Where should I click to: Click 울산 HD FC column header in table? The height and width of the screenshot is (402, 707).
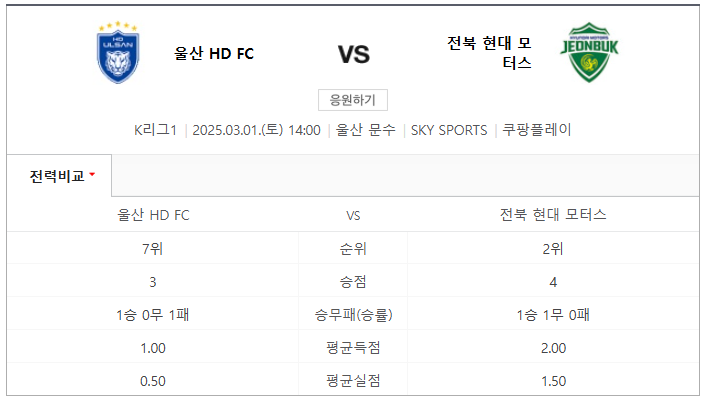click(153, 215)
